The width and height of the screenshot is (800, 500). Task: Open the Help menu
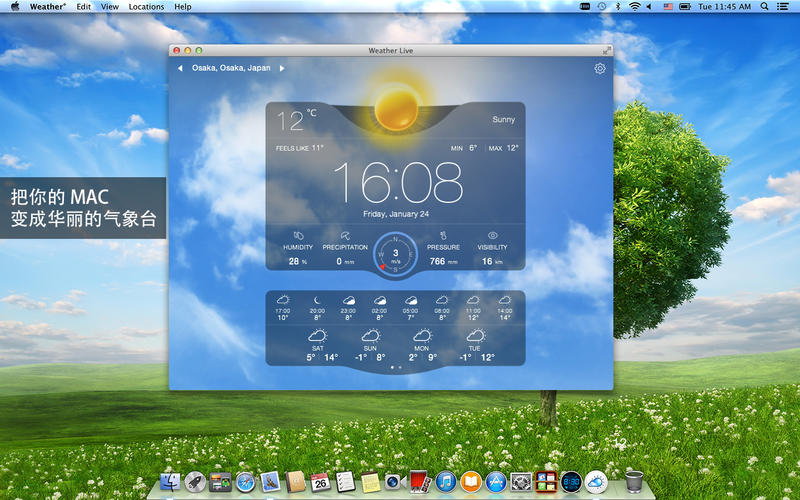click(x=183, y=7)
